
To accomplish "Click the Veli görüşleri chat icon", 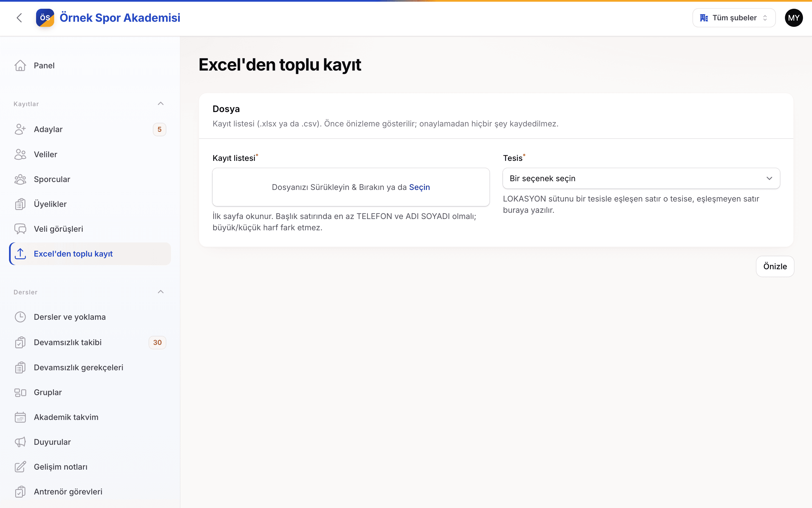I will coord(20,229).
